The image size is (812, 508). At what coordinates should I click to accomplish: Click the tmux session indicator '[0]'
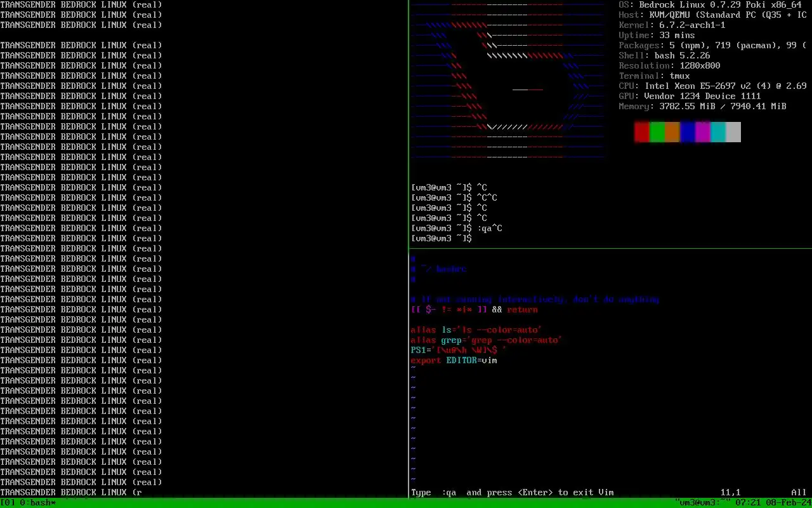pyautogui.click(x=8, y=503)
